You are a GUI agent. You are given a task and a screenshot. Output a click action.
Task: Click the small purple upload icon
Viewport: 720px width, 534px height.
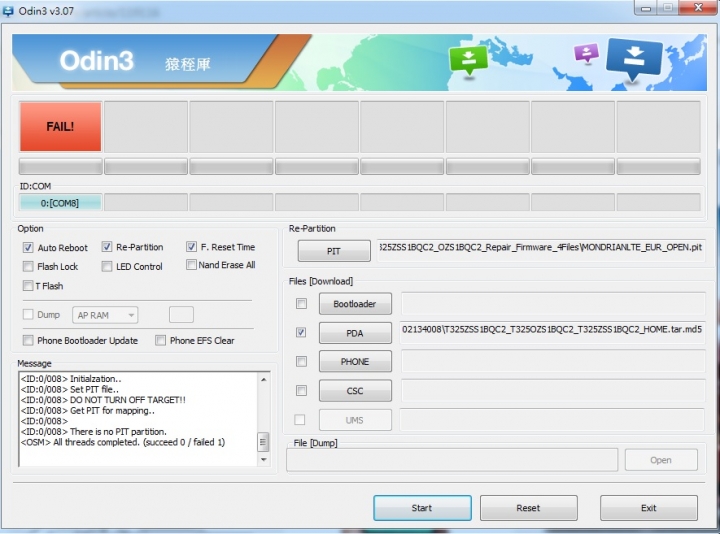[586, 53]
